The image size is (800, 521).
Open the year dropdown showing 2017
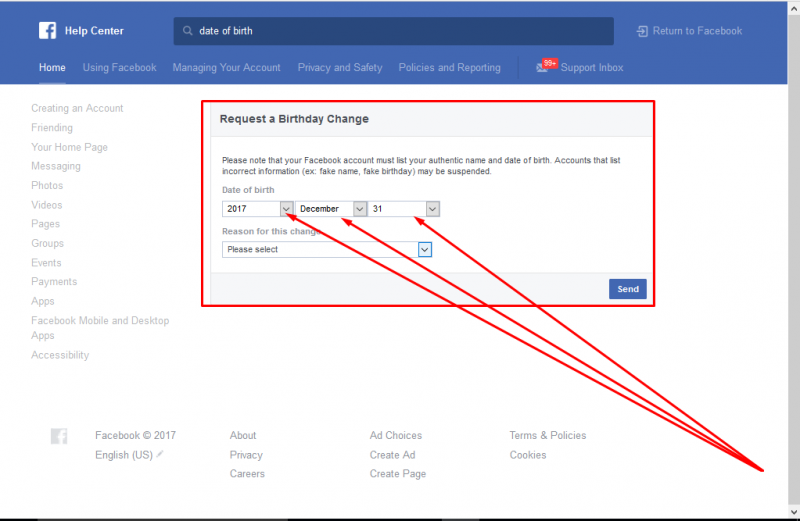click(257, 209)
